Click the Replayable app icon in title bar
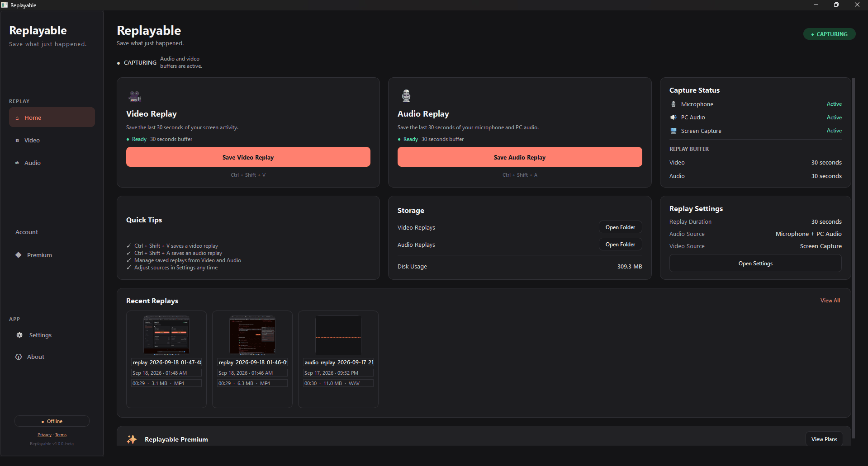868x466 pixels. 5,5
